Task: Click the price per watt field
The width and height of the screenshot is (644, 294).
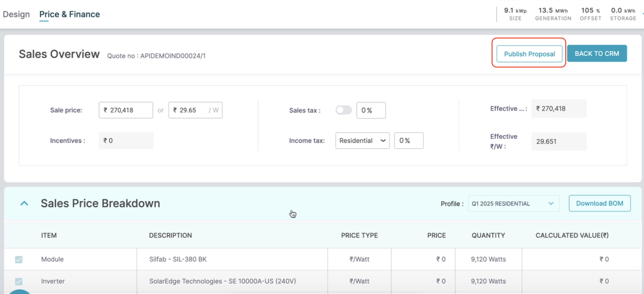Action: tap(195, 110)
